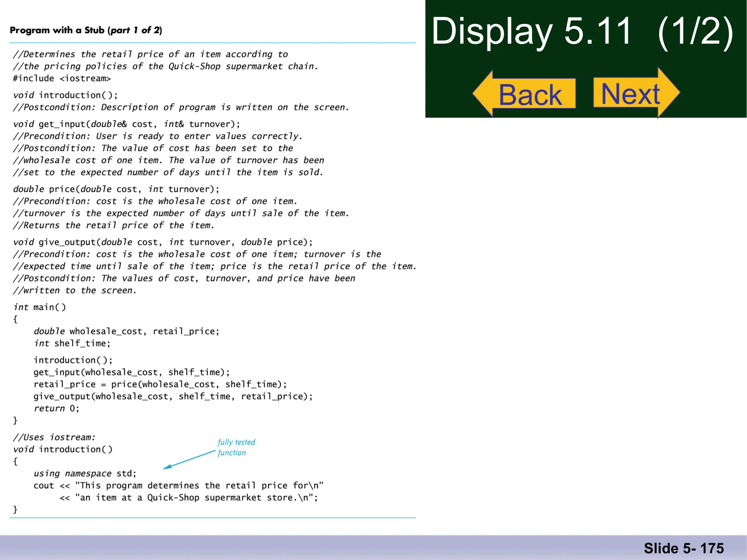Click the 'fully tested function' annotation text
Image resolution: width=747 pixels, height=560 pixels.
coord(236,447)
